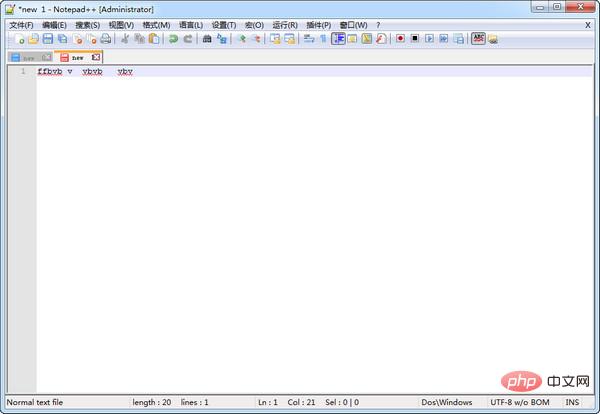600x414 pixels.
Task: Switch to the first inactive new tab
Action: pyautogui.click(x=28, y=57)
